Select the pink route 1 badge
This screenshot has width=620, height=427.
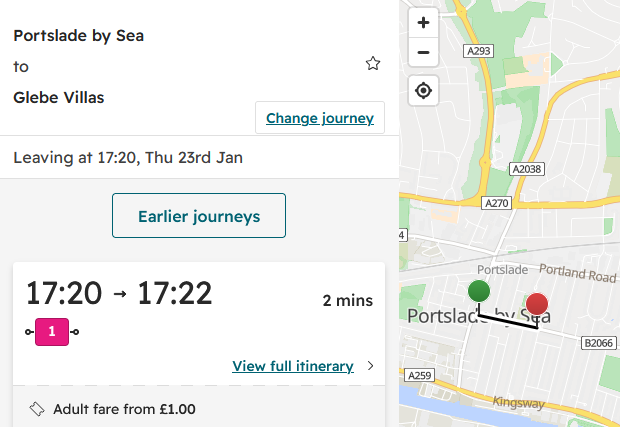coord(52,332)
